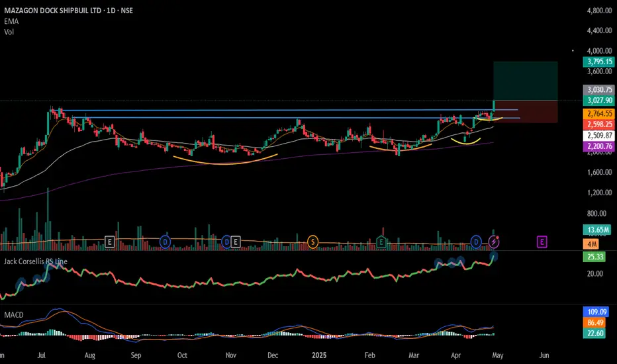Click the green earnings E marker in February
Viewport: 617px width, 364px height.
point(381,242)
